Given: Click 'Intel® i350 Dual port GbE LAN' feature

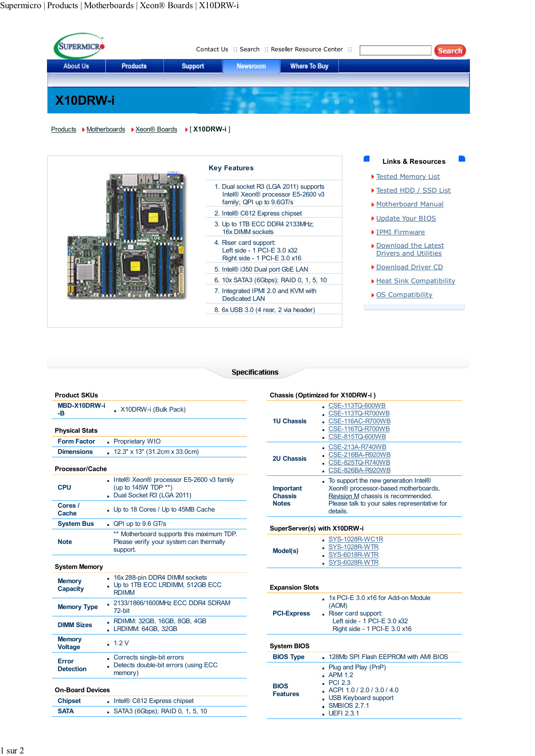Looking at the screenshot, I should [265, 269].
